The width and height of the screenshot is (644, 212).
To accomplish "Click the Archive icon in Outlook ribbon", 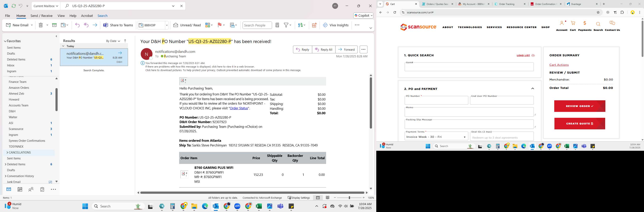I will coord(54,25).
